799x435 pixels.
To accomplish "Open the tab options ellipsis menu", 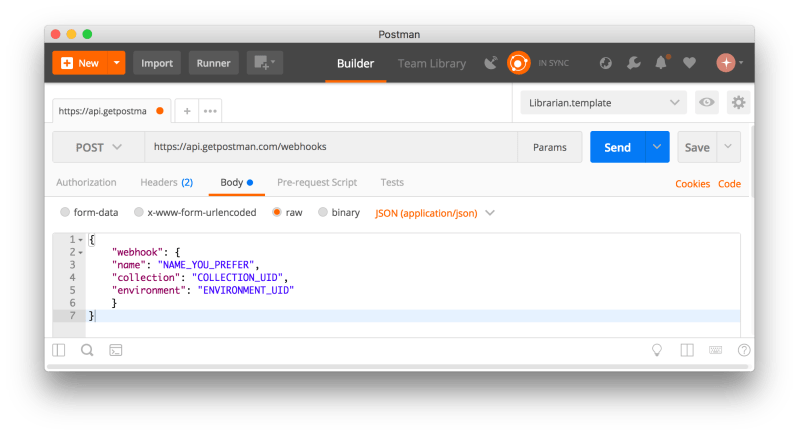I will [210, 111].
